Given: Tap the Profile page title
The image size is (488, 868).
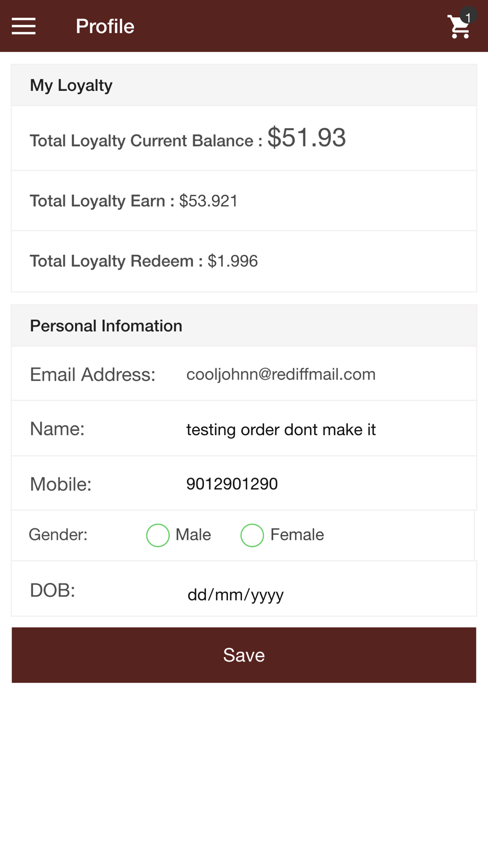Looking at the screenshot, I should pyautogui.click(x=105, y=26).
